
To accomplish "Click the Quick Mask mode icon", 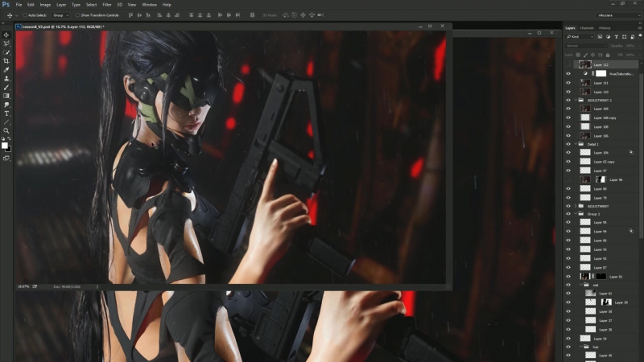I will [6, 158].
